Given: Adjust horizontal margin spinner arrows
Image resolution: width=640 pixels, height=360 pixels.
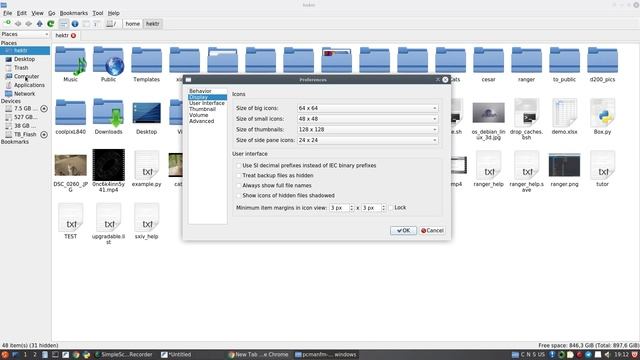Looking at the screenshot, I should click(x=351, y=208).
